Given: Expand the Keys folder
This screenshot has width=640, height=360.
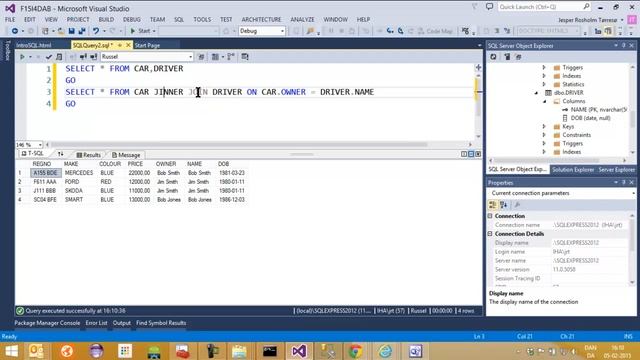Looking at the screenshot, I should [x=544, y=127].
